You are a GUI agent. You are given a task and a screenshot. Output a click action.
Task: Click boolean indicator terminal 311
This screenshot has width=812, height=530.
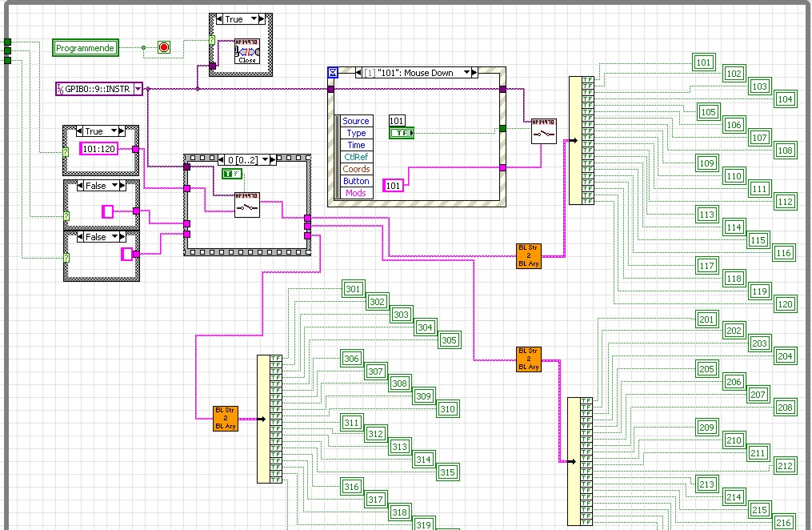point(352,423)
